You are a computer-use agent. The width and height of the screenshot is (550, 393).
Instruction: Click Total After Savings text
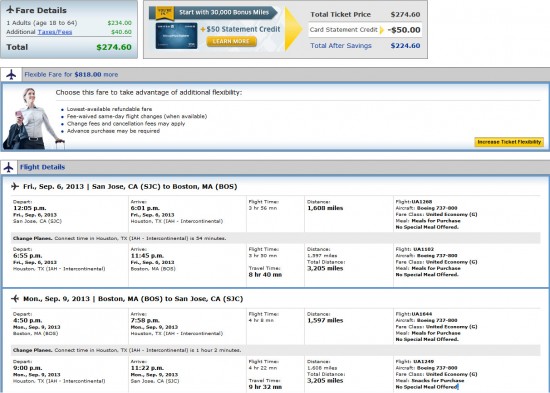coord(341,46)
